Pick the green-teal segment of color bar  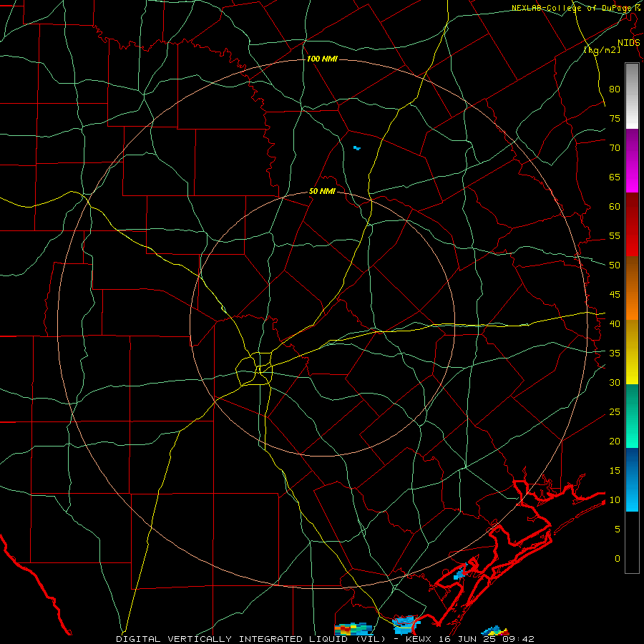(x=632, y=416)
